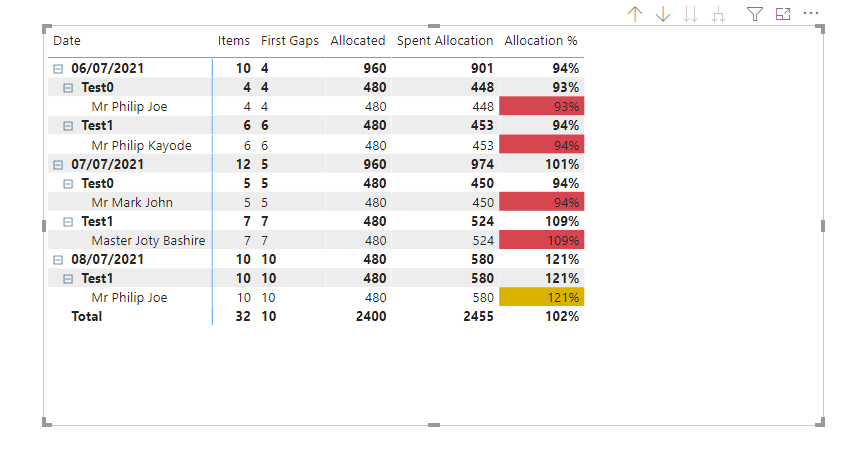
Task: Collapse the 06/07/2021 date row
Action: (58, 69)
